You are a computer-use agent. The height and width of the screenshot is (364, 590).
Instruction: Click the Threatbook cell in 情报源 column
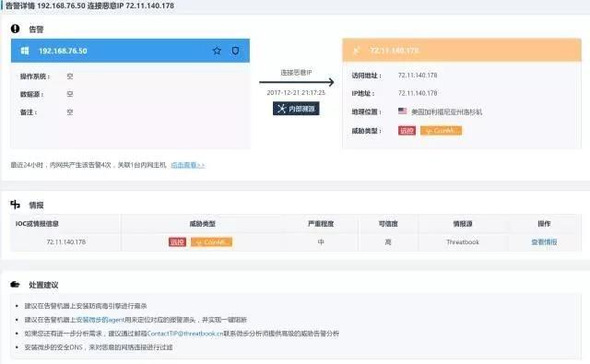click(463, 242)
